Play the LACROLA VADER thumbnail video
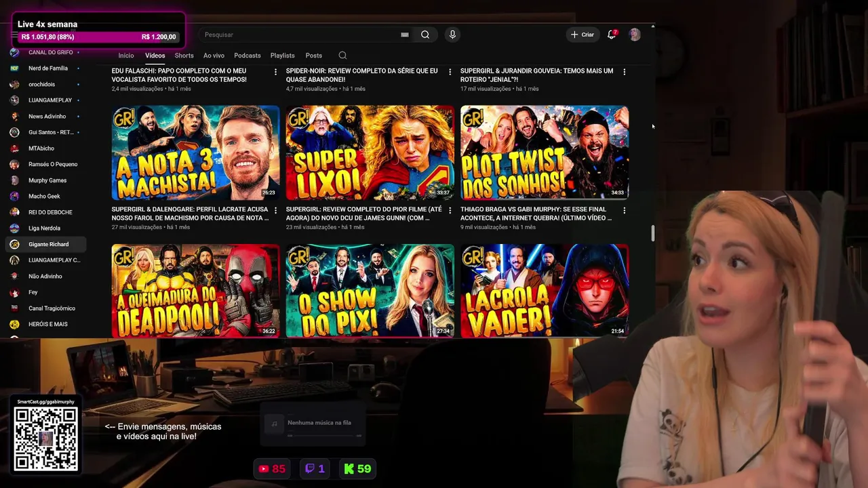Image resolution: width=868 pixels, height=488 pixels. [x=545, y=291]
